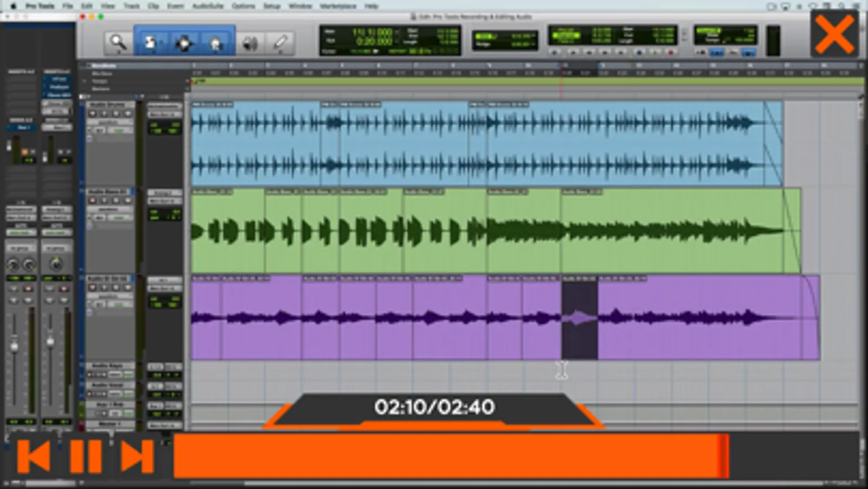Image resolution: width=868 pixels, height=489 pixels.
Task: Click the second mixer channel pan knob
Action: (x=55, y=265)
